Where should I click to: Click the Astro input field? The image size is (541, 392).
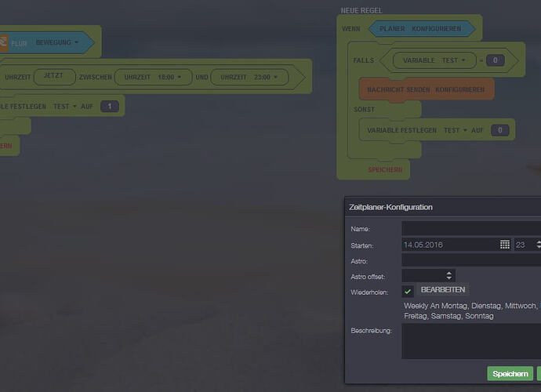(x=471, y=260)
